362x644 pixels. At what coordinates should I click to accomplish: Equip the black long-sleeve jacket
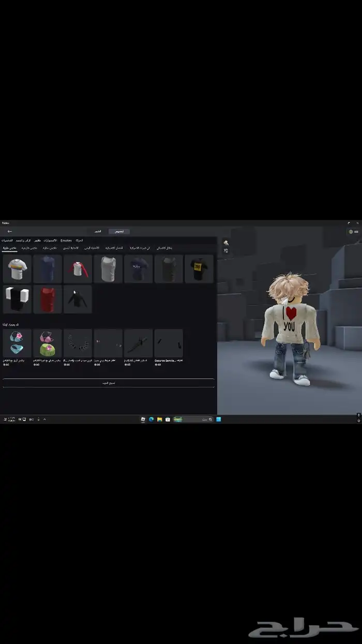(x=78, y=299)
